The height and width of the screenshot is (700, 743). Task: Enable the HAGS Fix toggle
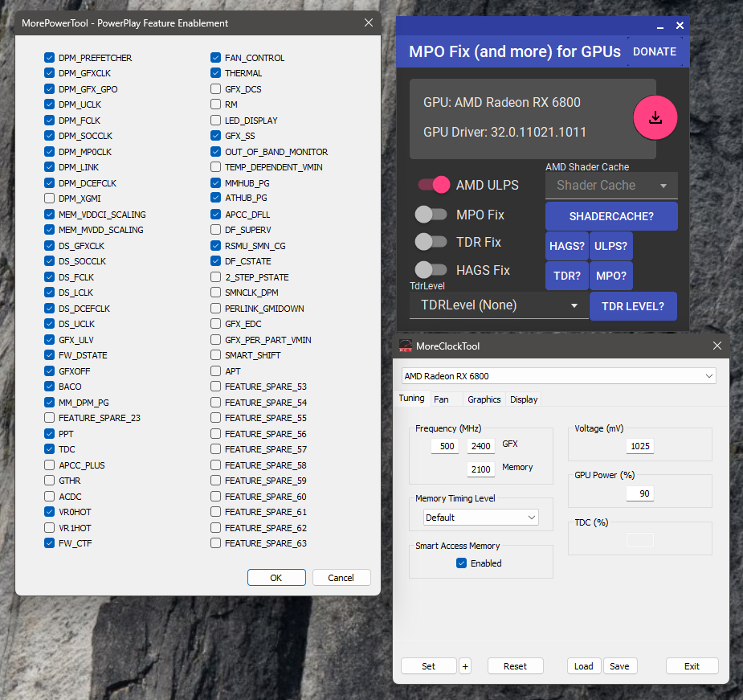(431, 270)
